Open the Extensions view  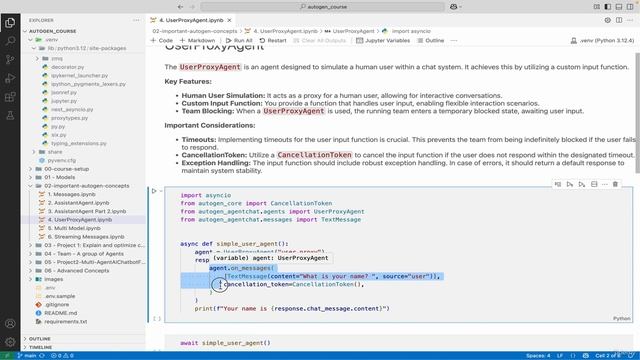[x=10, y=97]
